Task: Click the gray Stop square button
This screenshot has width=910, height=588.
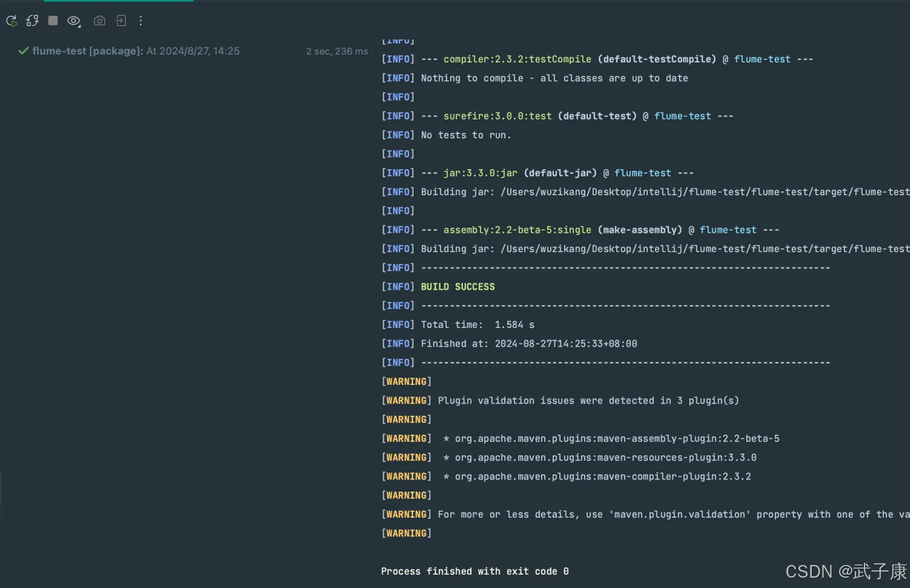Action: tap(53, 21)
